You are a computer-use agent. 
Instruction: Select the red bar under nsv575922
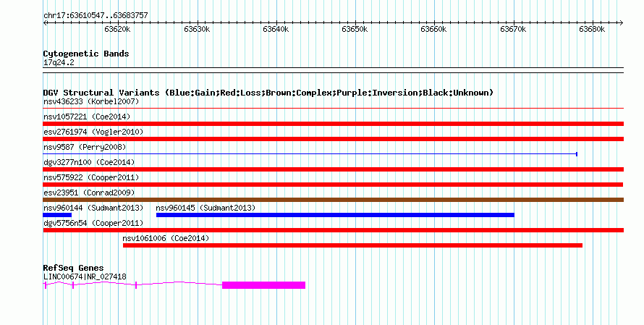pyautogui.click(x=333, y=185)
